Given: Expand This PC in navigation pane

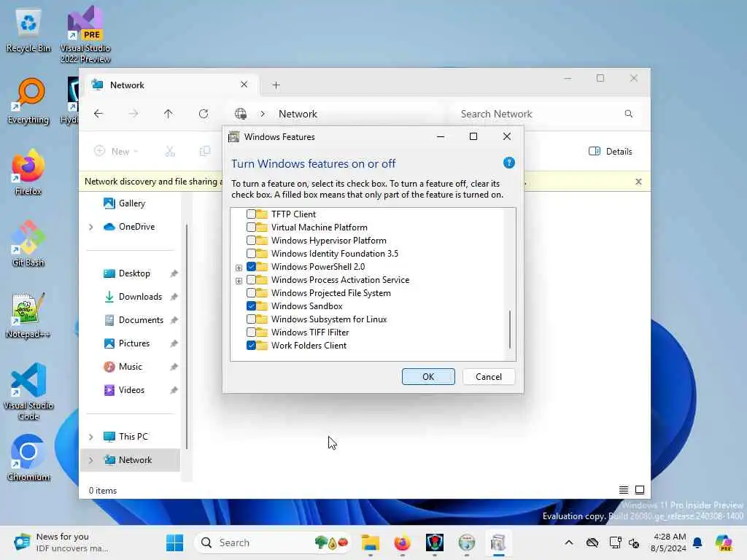Looking at the screenshot, I should [x=91, y=437].
